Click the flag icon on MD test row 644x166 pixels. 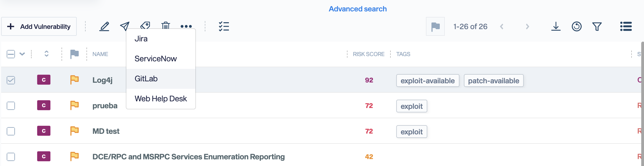tap(74, 131)
